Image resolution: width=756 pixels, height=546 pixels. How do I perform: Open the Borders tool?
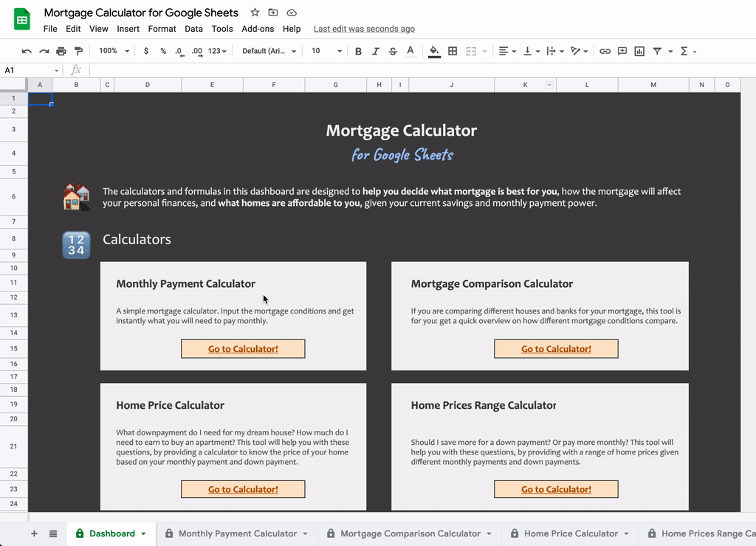(453, 51)
